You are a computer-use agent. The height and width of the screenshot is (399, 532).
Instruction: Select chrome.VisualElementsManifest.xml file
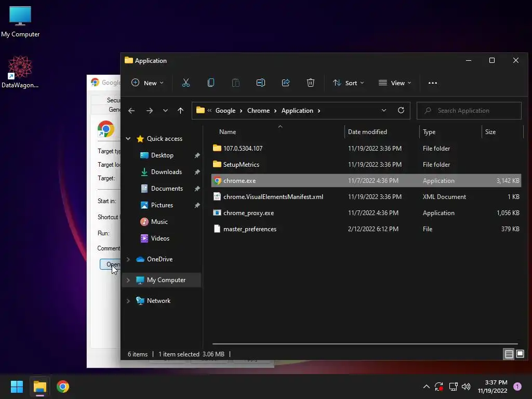click(273, 197)
